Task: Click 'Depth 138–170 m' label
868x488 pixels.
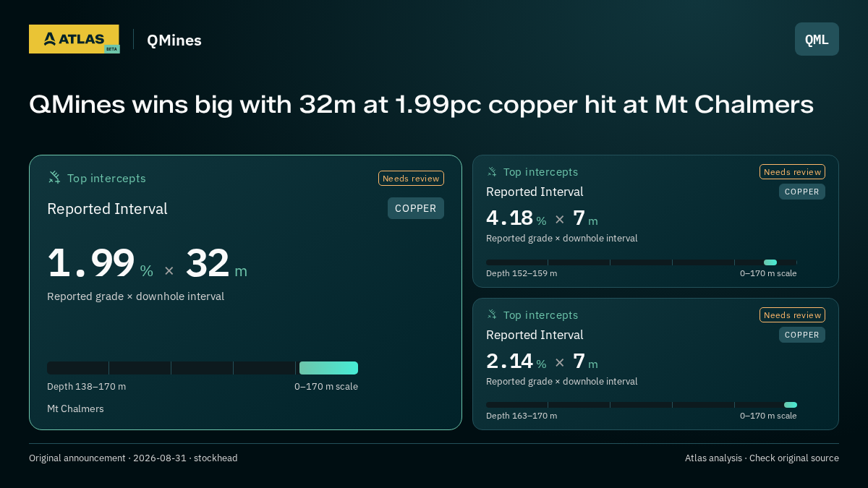Action: (x=86, y=387)
